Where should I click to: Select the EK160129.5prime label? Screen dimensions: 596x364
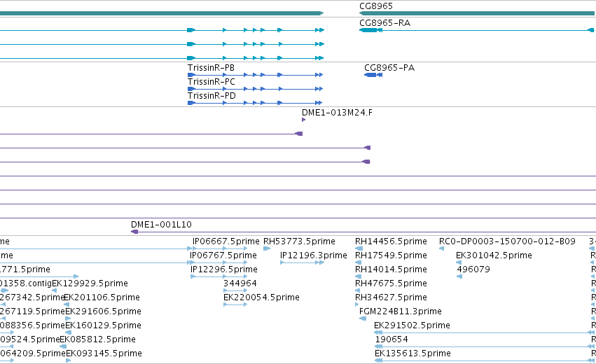(x=104, y=325)
